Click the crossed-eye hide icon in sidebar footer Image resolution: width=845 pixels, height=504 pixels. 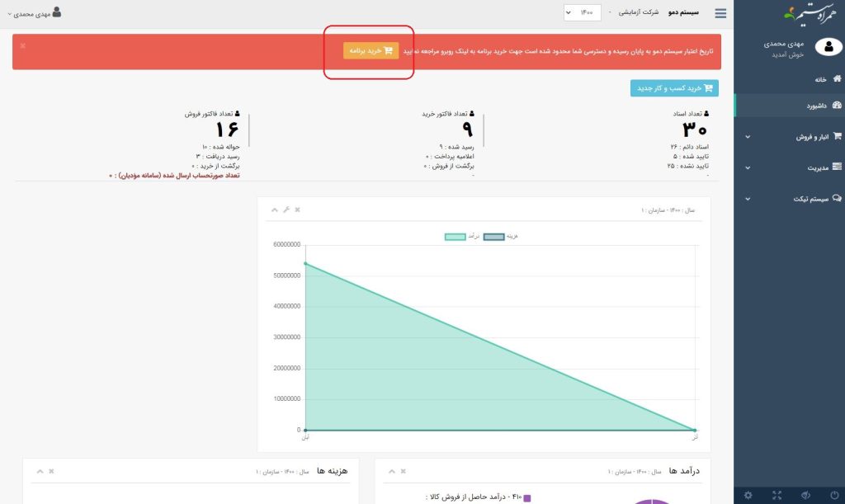click(x=804, y=495)
